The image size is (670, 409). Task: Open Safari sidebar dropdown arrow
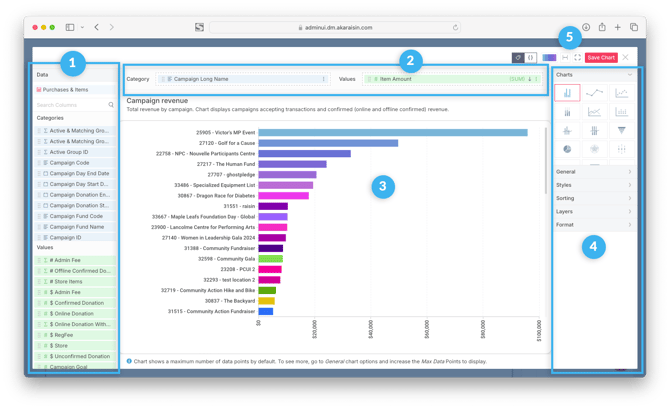[82, 27]
